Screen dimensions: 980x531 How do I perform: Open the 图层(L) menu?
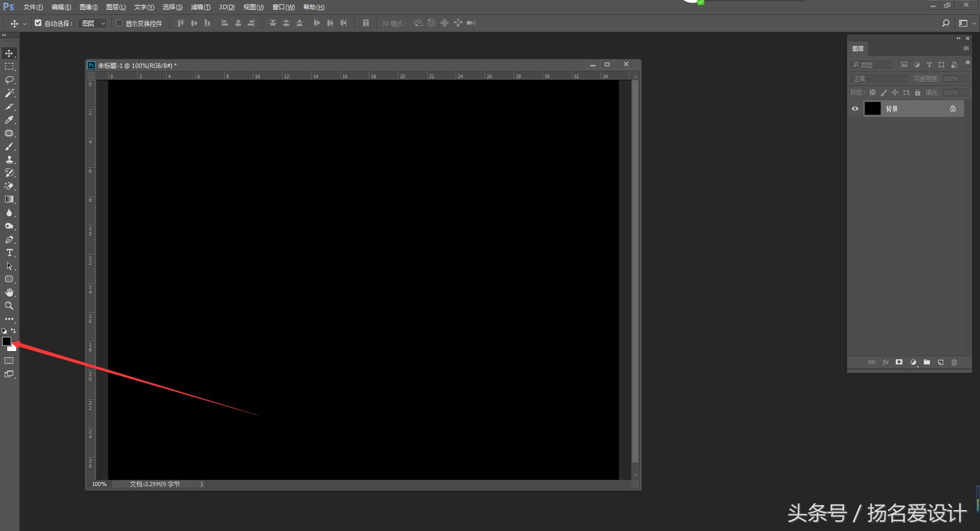click(116, 7)
